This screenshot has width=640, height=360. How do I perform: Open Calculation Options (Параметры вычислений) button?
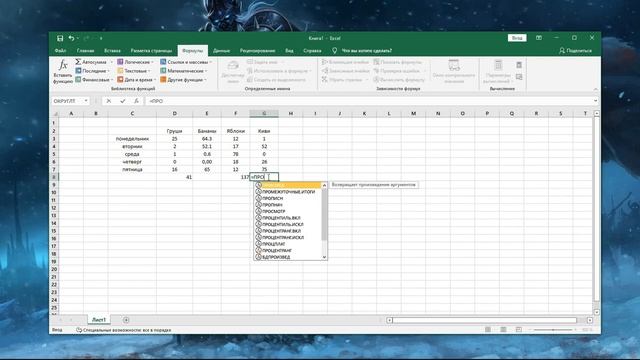pyautogui.click(x=498, y=72)
